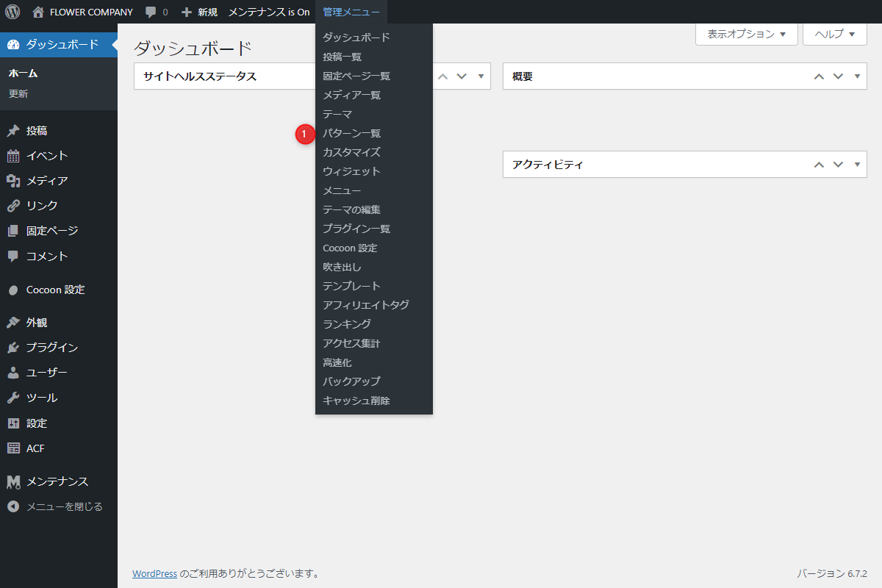Viewport: 882px width, 588px height.
Task: Select テーマ from the dropdown menu
Action: click(374, 114)
